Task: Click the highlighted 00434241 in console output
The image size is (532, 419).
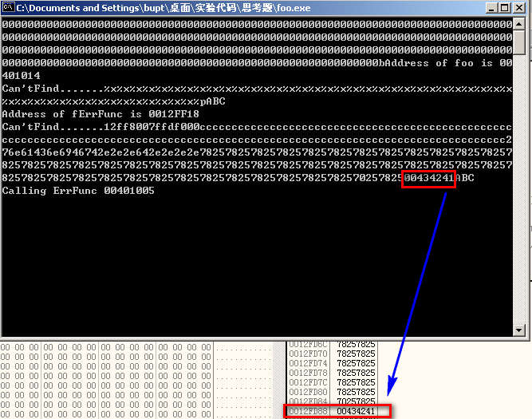Action: (428, 178)
